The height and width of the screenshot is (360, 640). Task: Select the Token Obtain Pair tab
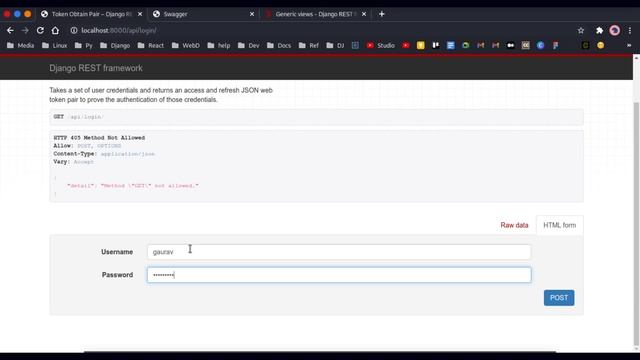91,14
